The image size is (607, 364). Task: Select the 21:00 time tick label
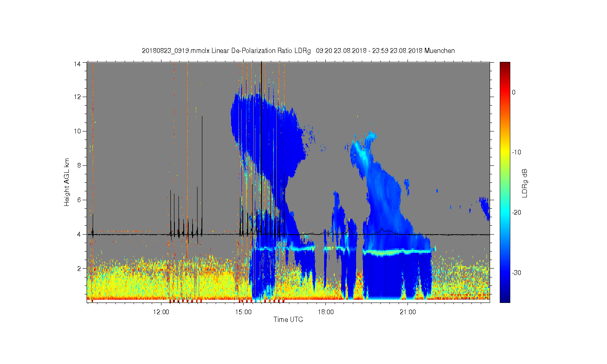point(408,312)
